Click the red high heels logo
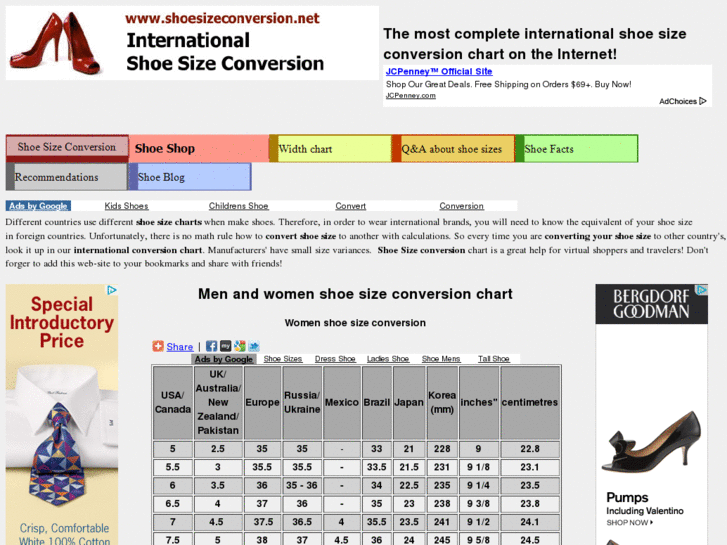The image size is (727, 545). pos(56,43)
